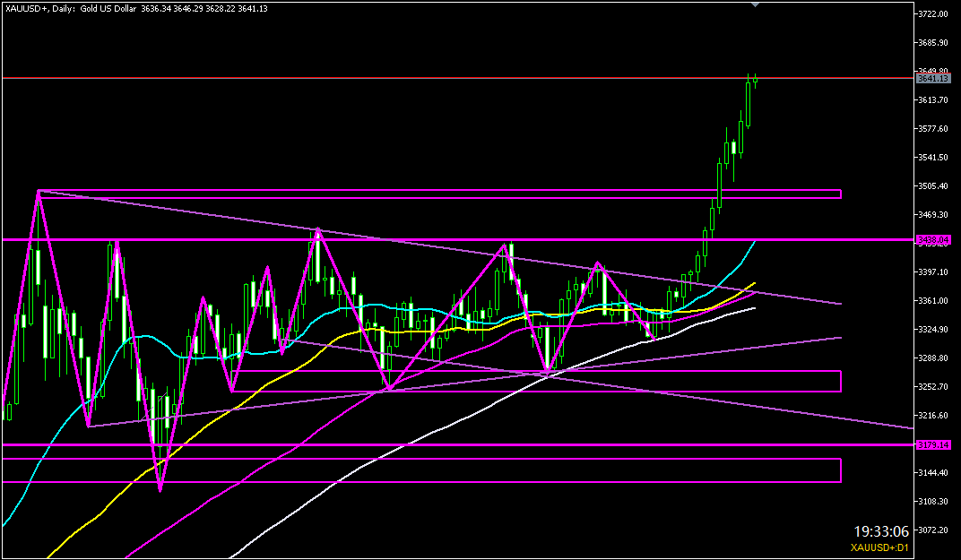Click the magenta 3179.14 price level tag
The height and width of the screenshot is (560, 961).
932,444
